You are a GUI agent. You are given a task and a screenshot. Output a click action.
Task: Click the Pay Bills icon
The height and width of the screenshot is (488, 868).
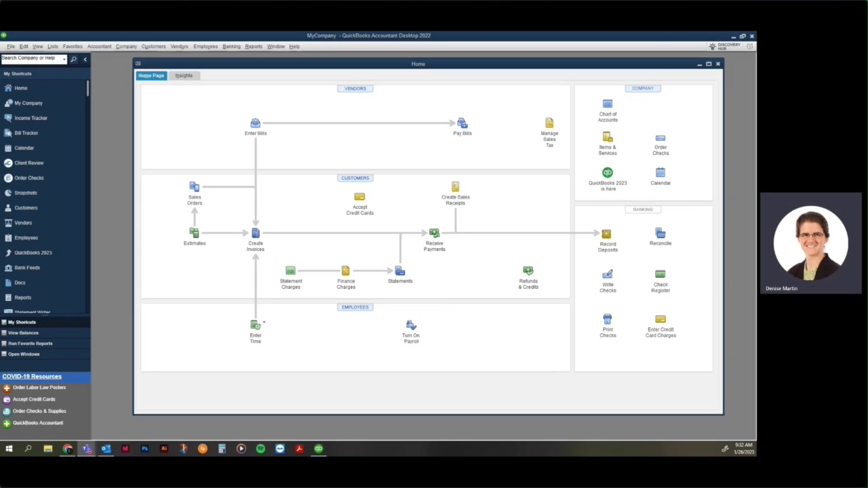(462, 123)
